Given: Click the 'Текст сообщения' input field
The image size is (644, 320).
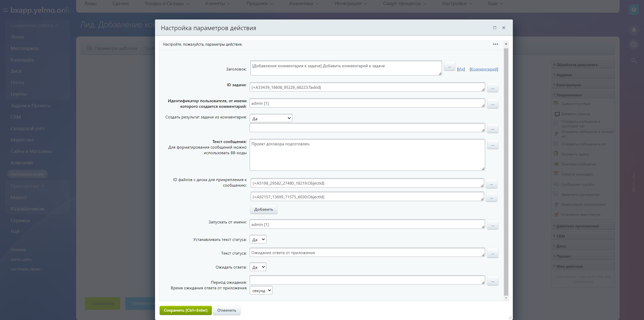Looking at the screenshot, I should [x=367, y=155].
